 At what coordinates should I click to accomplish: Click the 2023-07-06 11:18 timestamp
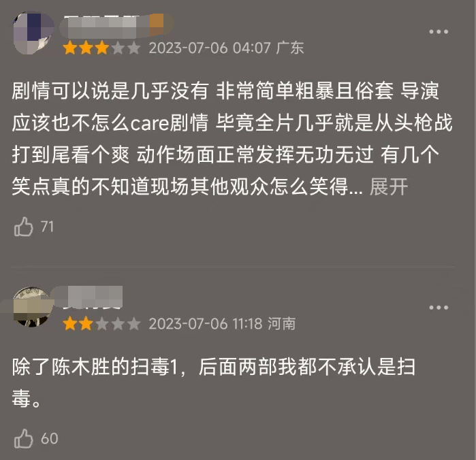pos(206,324)
